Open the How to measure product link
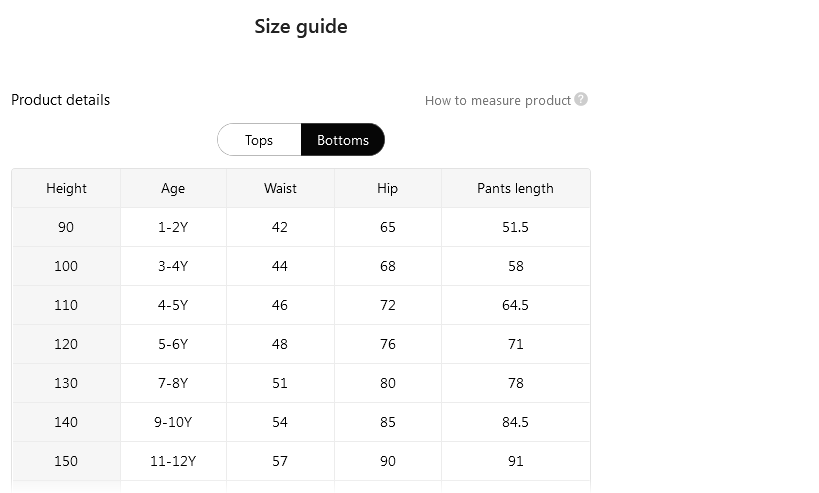This screenshot has width=819, height=493. 497,100
